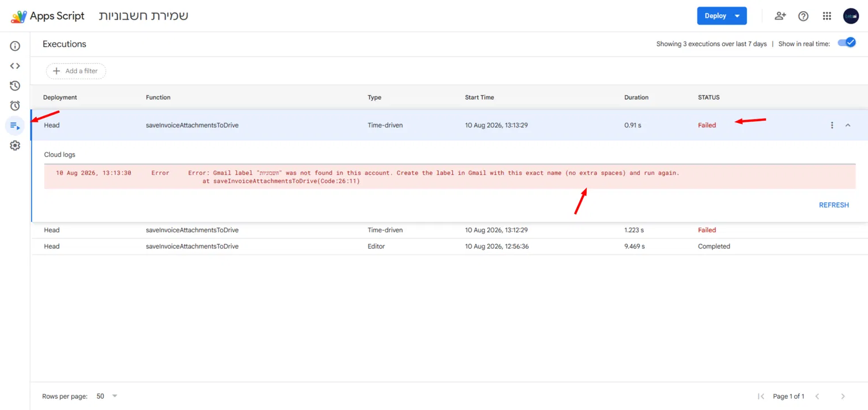Click the STATUS column header
Image resolution: width=868 pixels, height=410 pixels.
(x=709, y=97)
